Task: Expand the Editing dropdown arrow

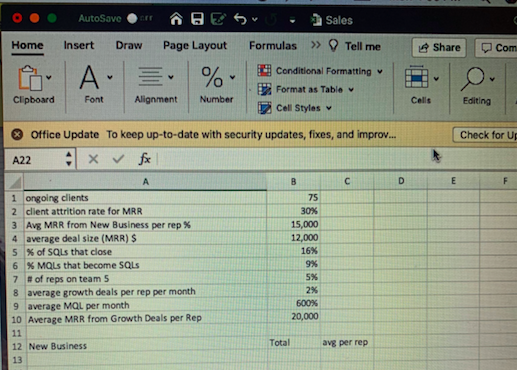Action: pyautogui.click(x=492, y=79)
